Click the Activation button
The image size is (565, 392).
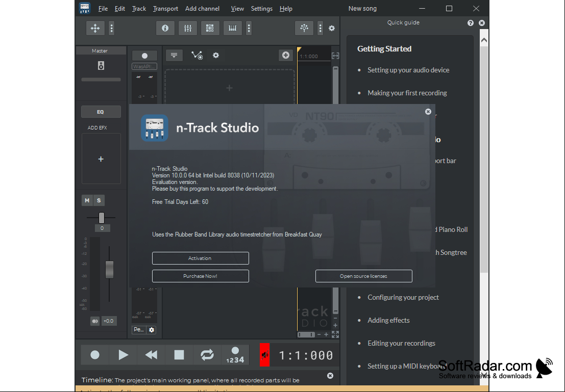(201, 258)
